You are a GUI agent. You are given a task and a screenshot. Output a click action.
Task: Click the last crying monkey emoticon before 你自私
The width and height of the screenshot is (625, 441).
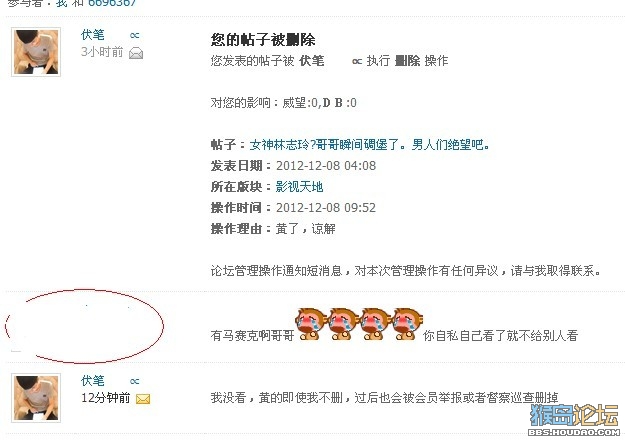click(407, 323)
